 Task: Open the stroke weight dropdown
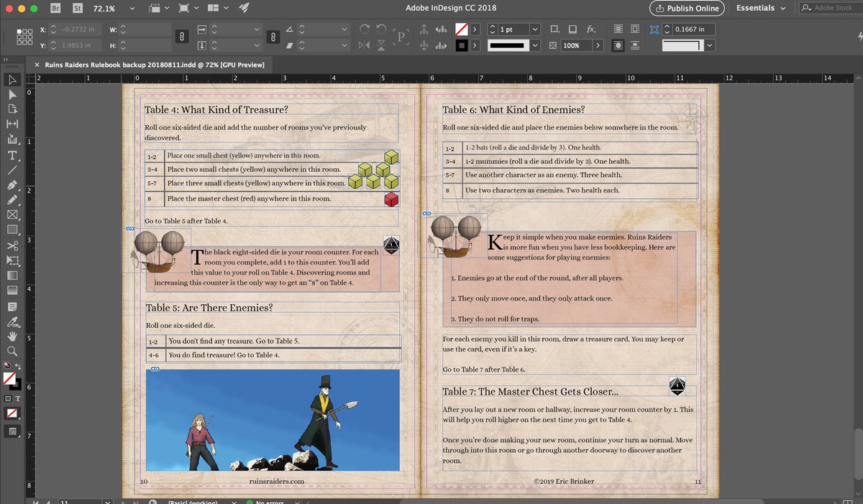pyautogui.click(x=534, y=29)
